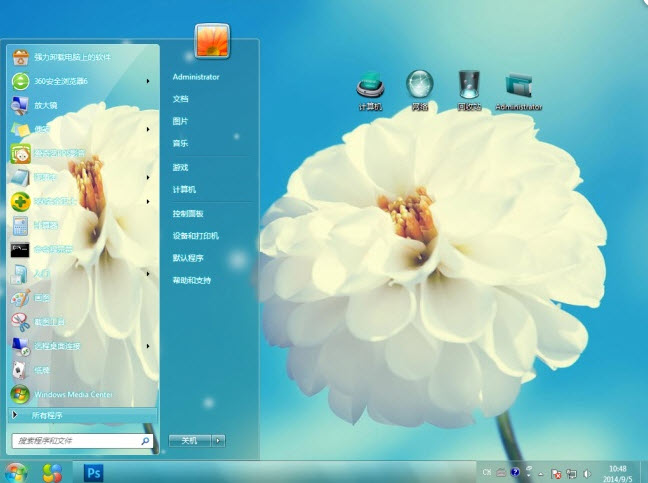Open the 网络 desktop icon
The width and height of the screenshot is (648, 483).
click(x=420, y=88)
